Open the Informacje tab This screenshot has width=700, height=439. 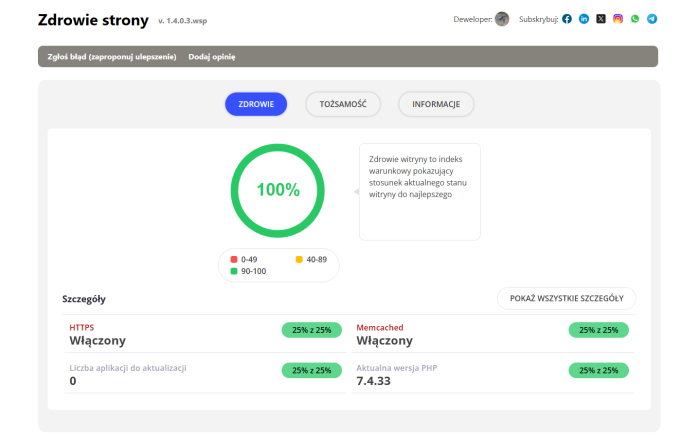tap(436, 104)
